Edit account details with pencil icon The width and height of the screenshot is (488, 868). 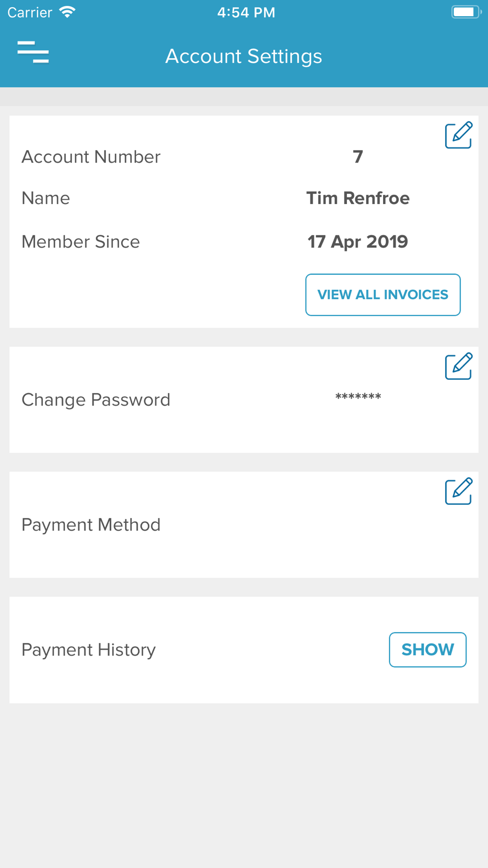458,135
